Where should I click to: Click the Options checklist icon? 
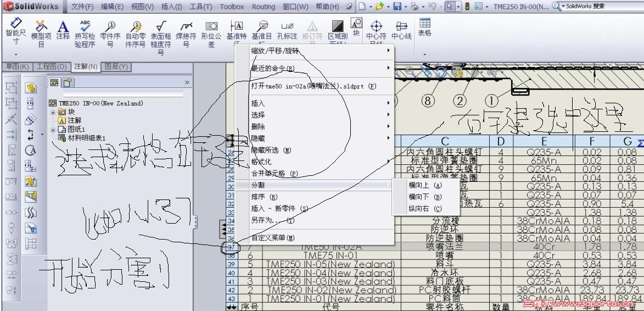click(x=478, y=7)
